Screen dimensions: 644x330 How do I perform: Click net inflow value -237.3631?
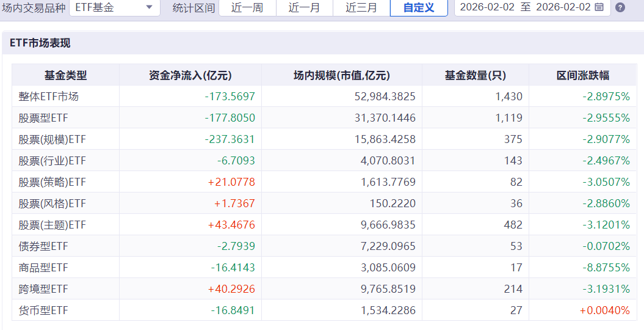230,139
